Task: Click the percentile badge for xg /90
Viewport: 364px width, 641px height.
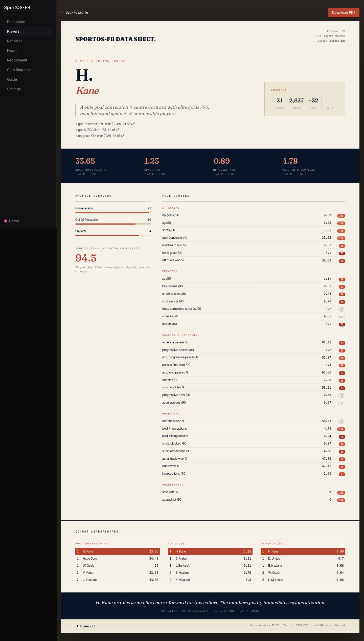Action: tap(341, 223)
